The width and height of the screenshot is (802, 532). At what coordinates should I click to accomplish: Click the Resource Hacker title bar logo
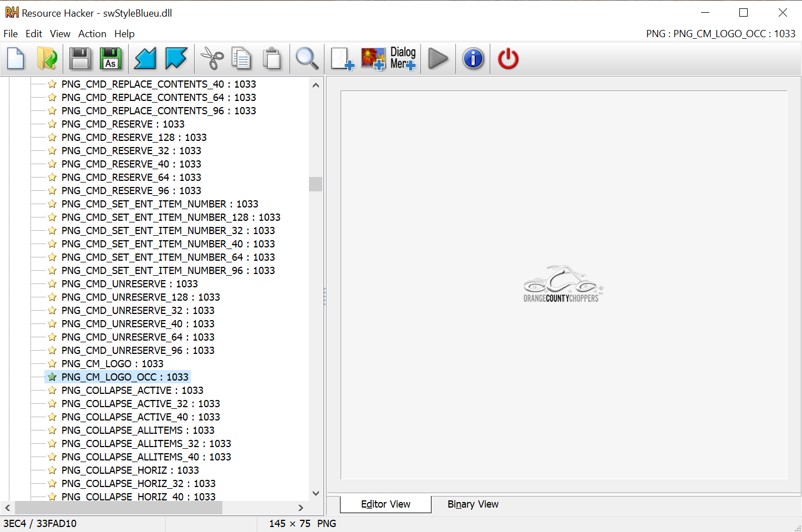coord(12,12)
